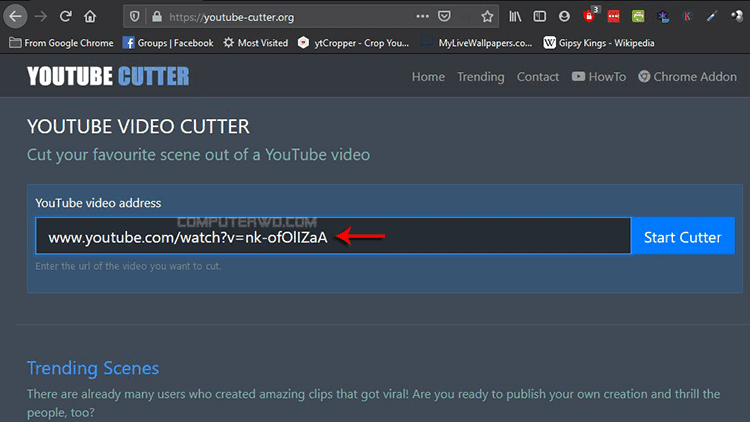
Task: Reload the current page
Action: click(66, 17)
